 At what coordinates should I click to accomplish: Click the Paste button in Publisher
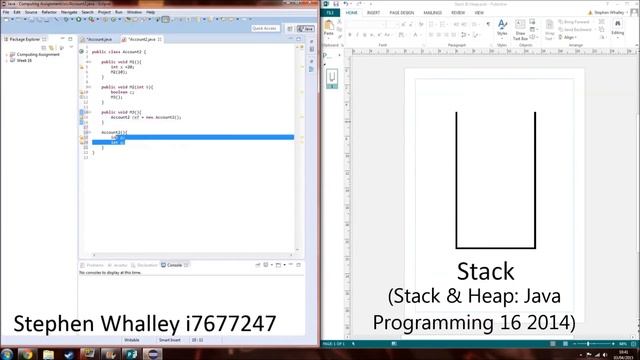click(x=329, y=28)
